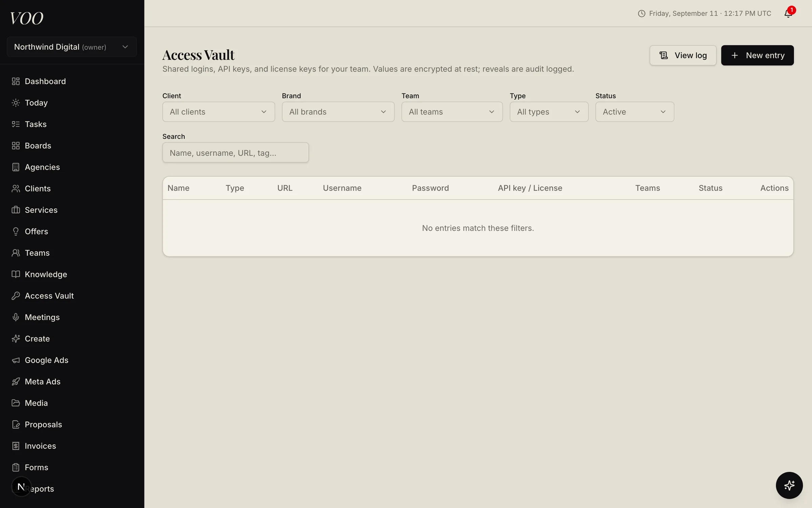The image size is (812, 508).
Task: Click the Access Vault key icon
Action: click(x=16, y=296)
